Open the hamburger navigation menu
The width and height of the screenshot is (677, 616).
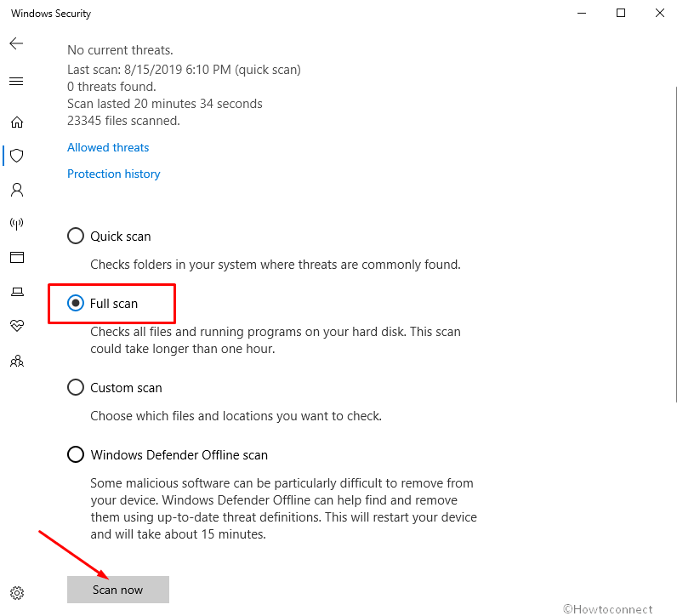click(16, 81)
